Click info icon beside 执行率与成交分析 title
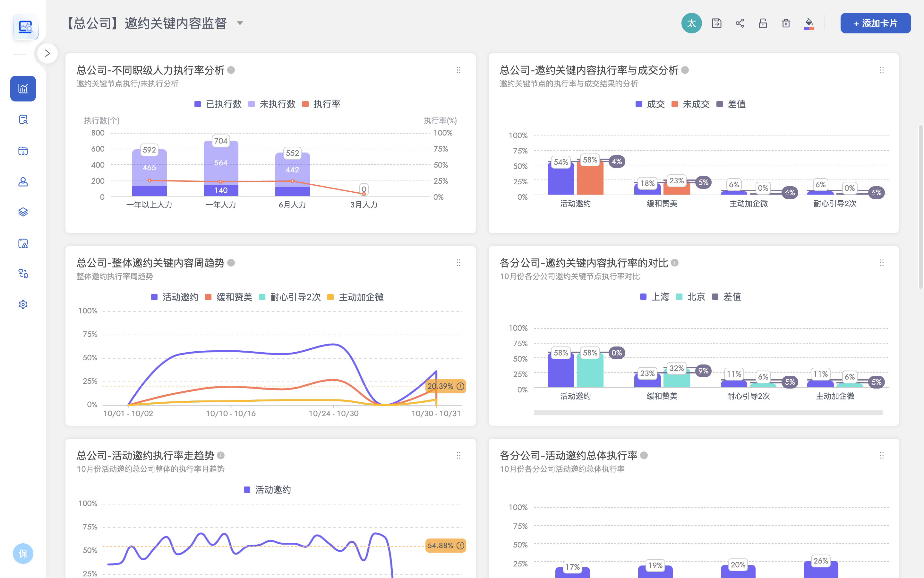The image size is (924, 578). click(685, 70)
